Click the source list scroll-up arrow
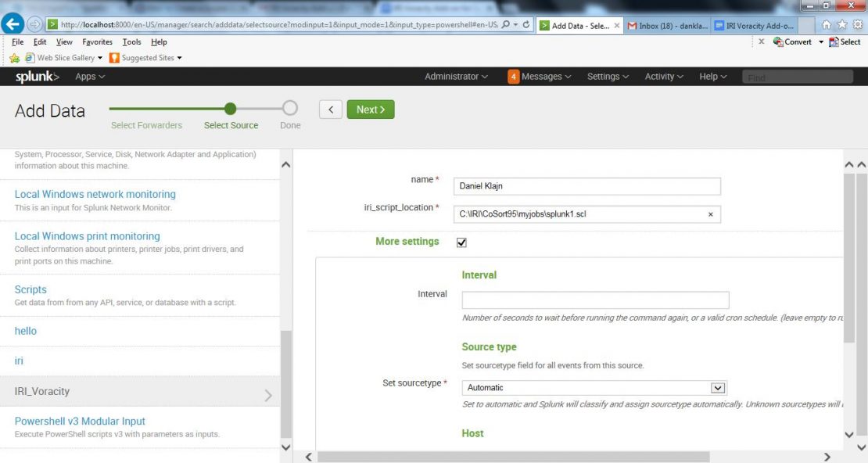Image resolution: width=868 pixels, height=463 pixels. pos(285,164)
